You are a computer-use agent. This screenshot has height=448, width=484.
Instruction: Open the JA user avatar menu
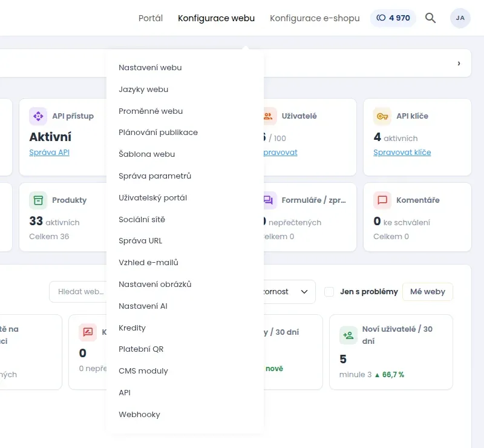460,18
